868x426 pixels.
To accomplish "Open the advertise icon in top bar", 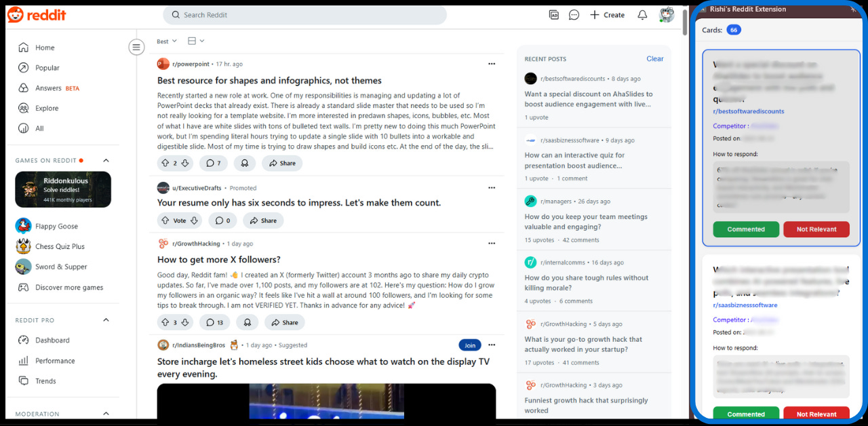I will pyautogui.click(x=554, y=15).
